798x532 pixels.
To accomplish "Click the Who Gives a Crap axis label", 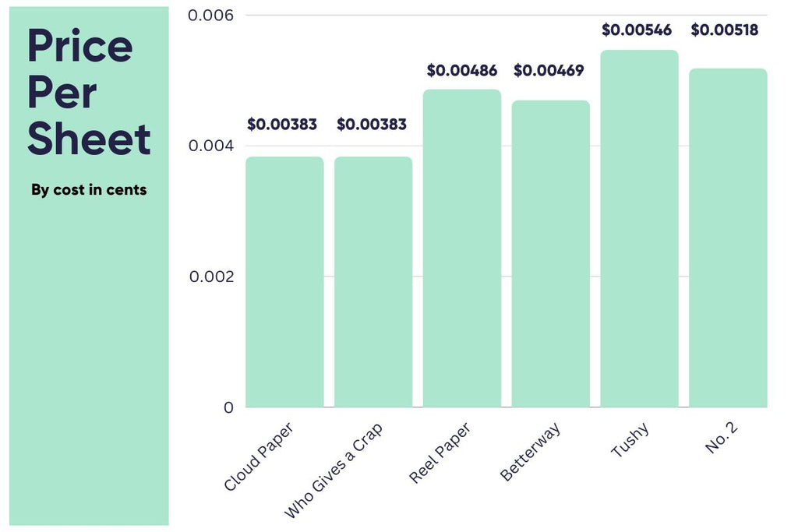I will [334, 471].
